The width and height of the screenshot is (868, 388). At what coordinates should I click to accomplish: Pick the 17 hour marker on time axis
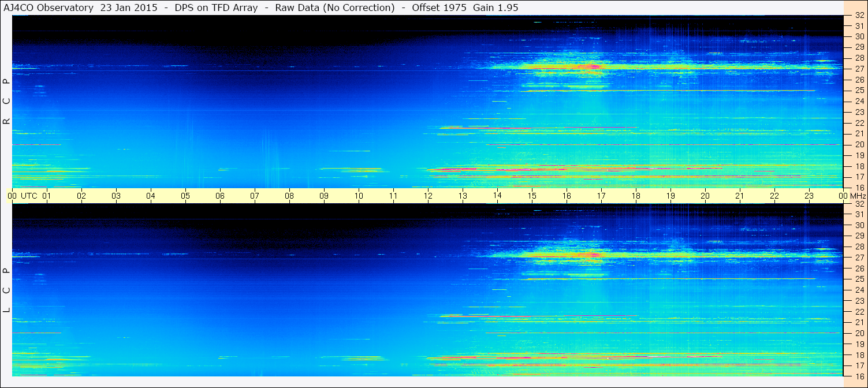point(601,196)
